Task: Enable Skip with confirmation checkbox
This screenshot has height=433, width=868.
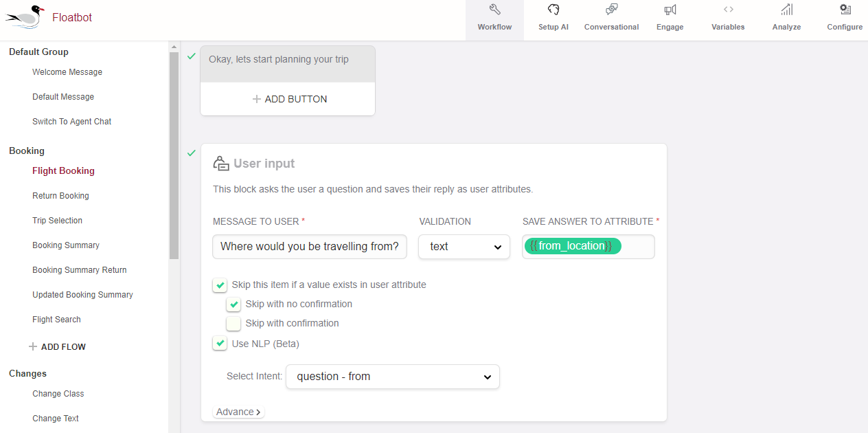Action: (x=234, y=324)
